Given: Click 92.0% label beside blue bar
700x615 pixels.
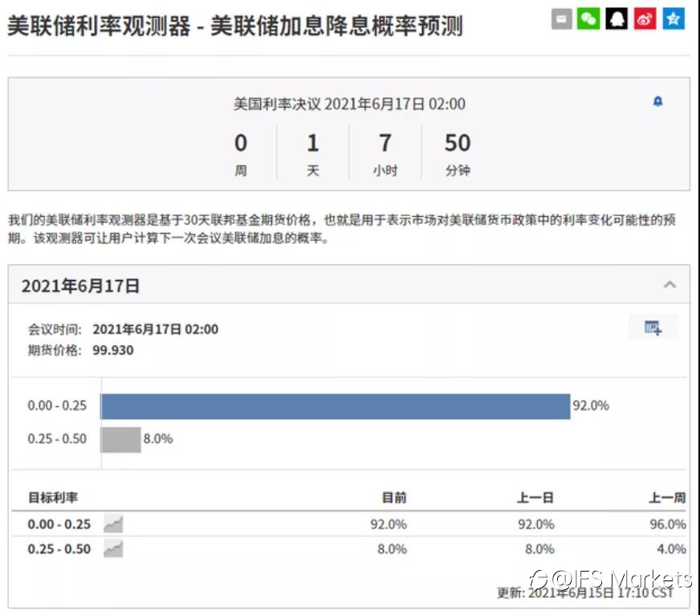Looking at the screenshot, I should (591, 405).
